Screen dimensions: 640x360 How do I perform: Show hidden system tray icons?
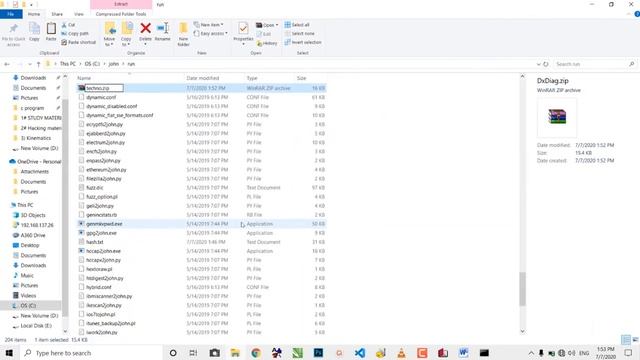pyautogui.click(x=531, y=353)
